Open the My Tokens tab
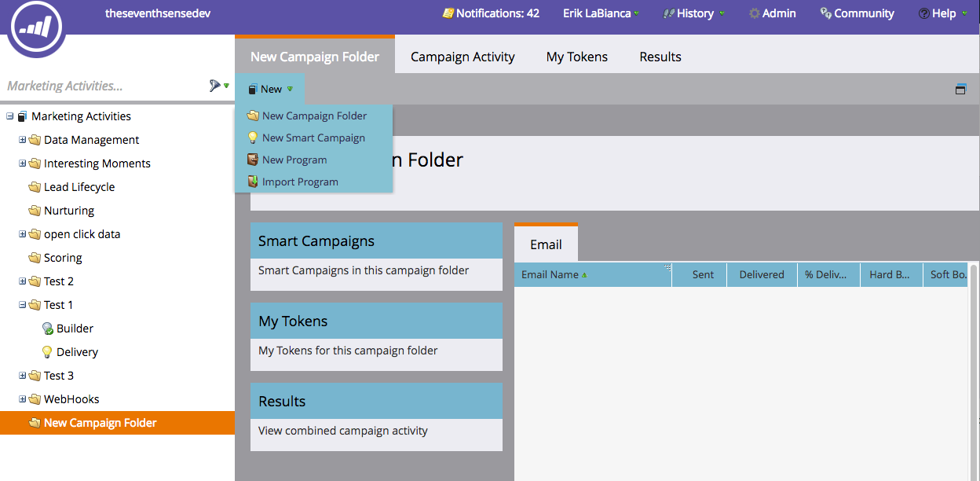Image resolution: width=980 pixels, height=481 pixels. [x=577, y=57]
